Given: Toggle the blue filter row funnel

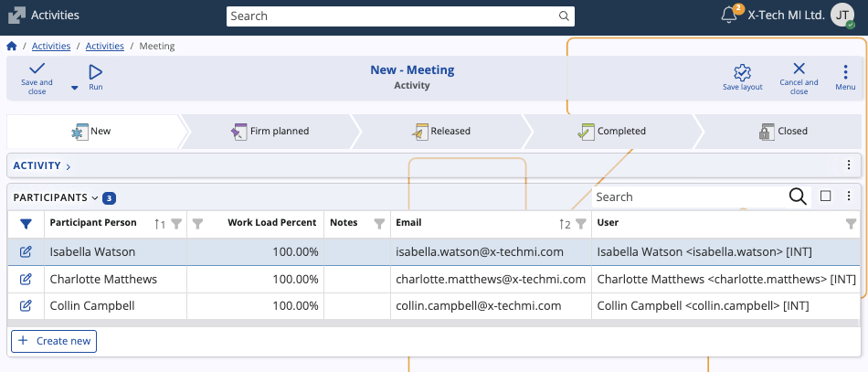Looking at the screenshot, I should (x=26, y=223).
